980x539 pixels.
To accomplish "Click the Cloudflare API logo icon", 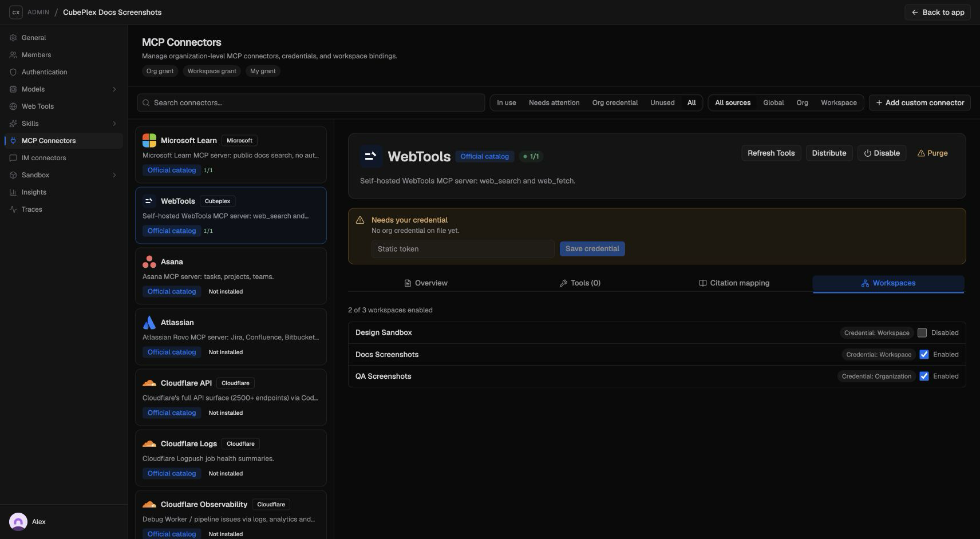I will pyautogui.click(x=149, y=383).
